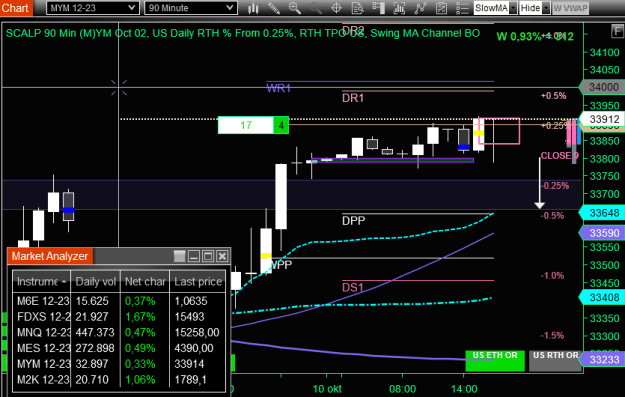
Task: Click the 4390,00 last price cell
Action: click(x=198, y=348)
